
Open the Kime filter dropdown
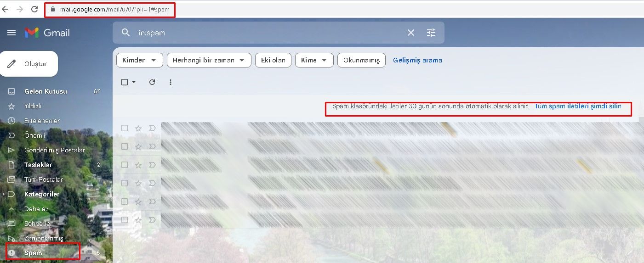[314, 60]
